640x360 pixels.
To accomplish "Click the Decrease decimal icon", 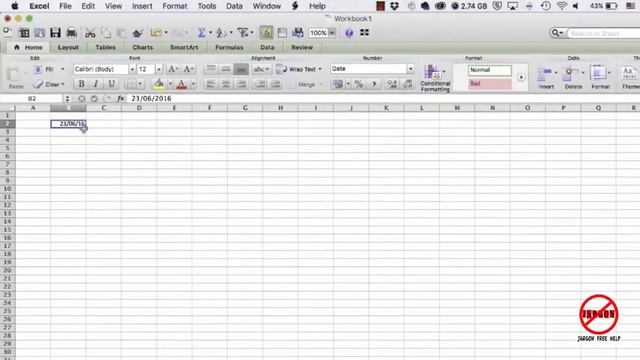I will click(x=407, y=84).
